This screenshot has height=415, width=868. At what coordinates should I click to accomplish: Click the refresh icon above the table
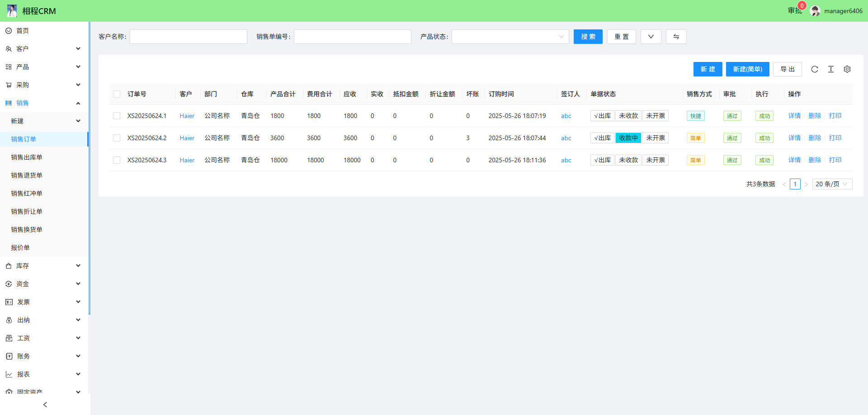click(815, 69)
